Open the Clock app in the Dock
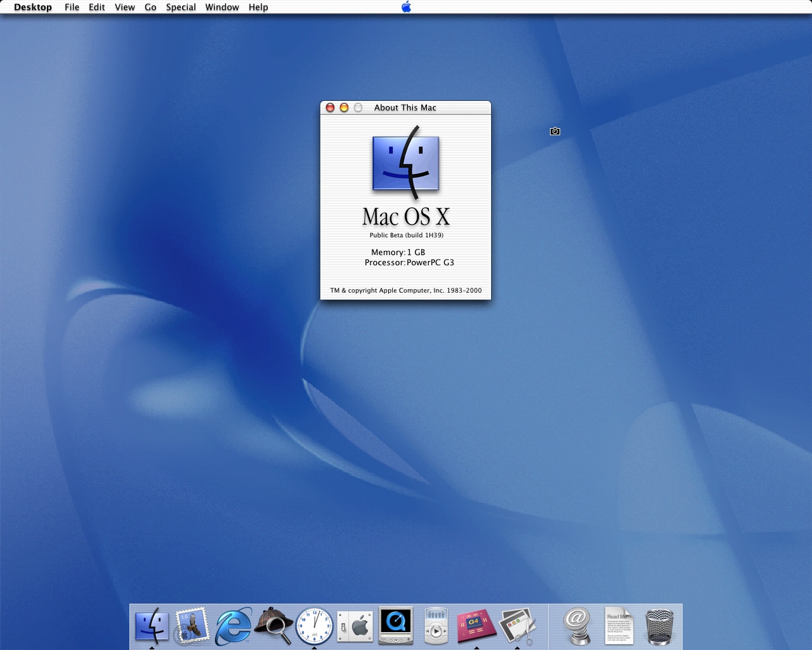Viewport: 812px width, 650px height. click(x=314, y=626)
